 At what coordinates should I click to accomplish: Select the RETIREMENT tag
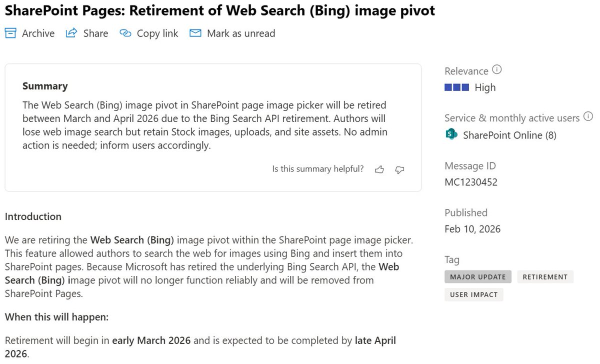coord(545,276)
